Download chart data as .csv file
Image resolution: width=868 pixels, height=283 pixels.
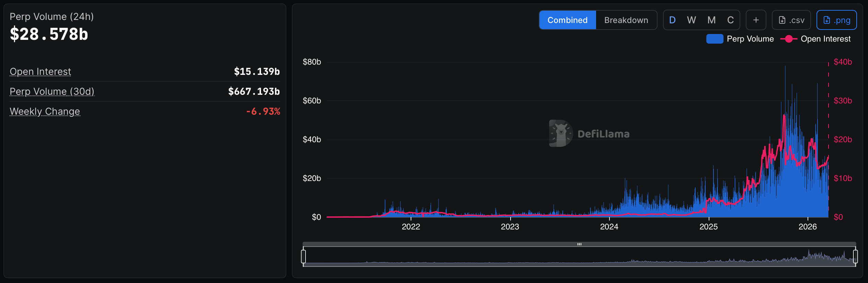[791, 20]
